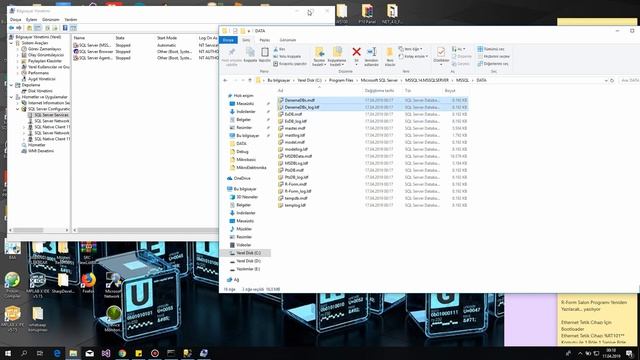Switch to the Paylaş ribbon tab
The width and height of the screenshot is (640, 360).
264,40
